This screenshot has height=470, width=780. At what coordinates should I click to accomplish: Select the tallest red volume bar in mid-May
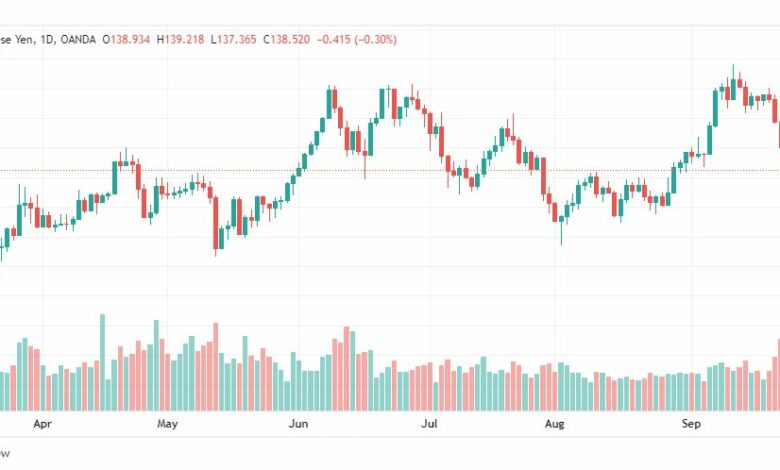coord(216,367)
